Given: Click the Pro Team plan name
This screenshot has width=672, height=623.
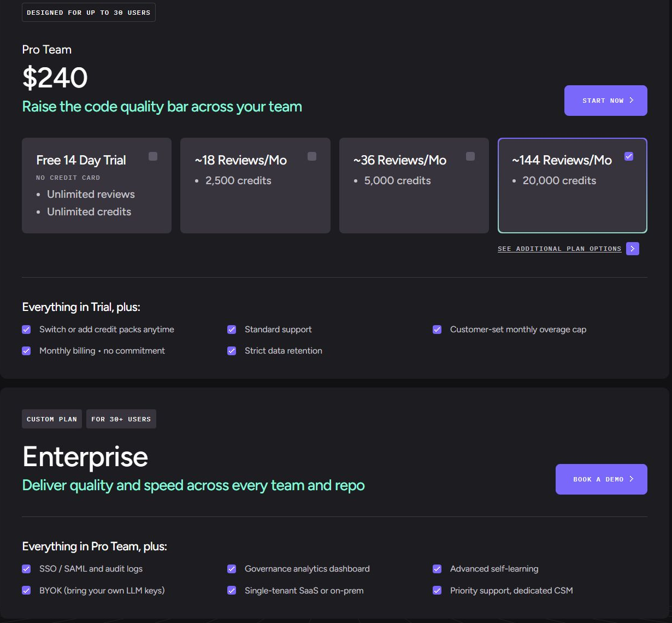Looking at the screenshot, I should point(47,50).
